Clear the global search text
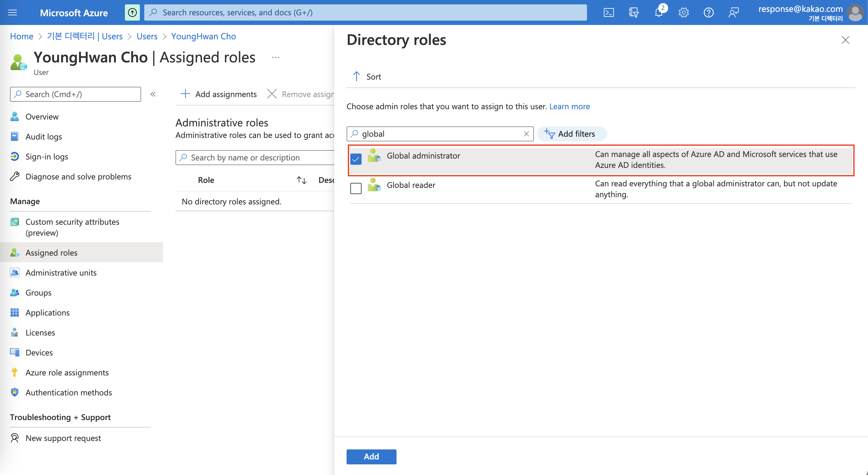 [526, 134]
